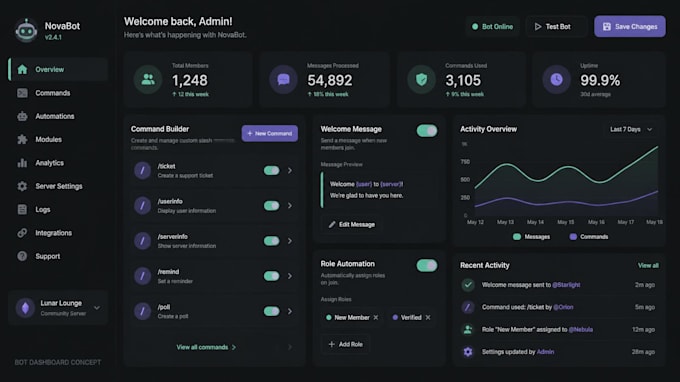This screenshot has height=382, width=680.
Task: Click the NovaBot robot logo
Action: pyautogui.click(x=26, y=30)
